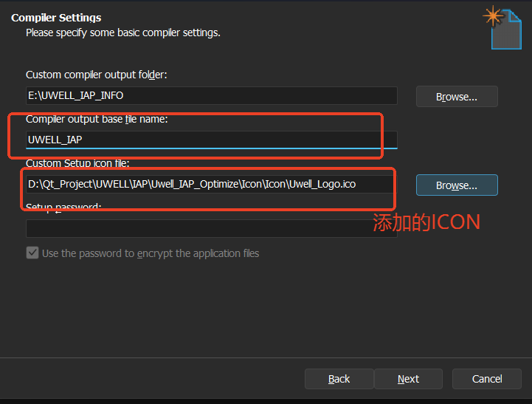The image size is (532, 404).
Task: Click 'Custom compiler output folder:' label
Action: point(97,75)
